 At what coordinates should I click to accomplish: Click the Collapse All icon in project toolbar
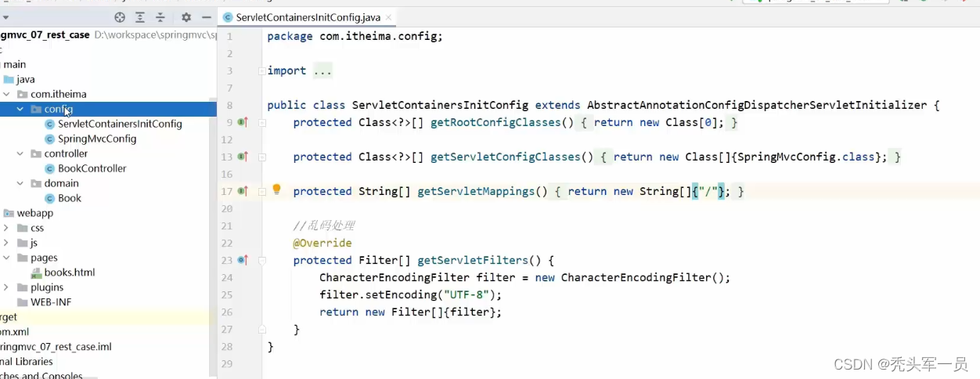coord(160,16)
